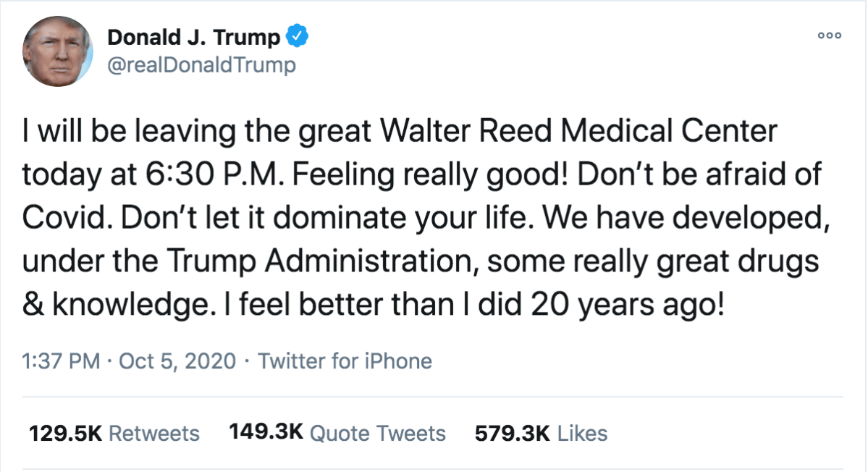Viewport: 868px width, 472px height.
Task: Click the ampersand before knowledge
Action: click(x=33, y=303)
